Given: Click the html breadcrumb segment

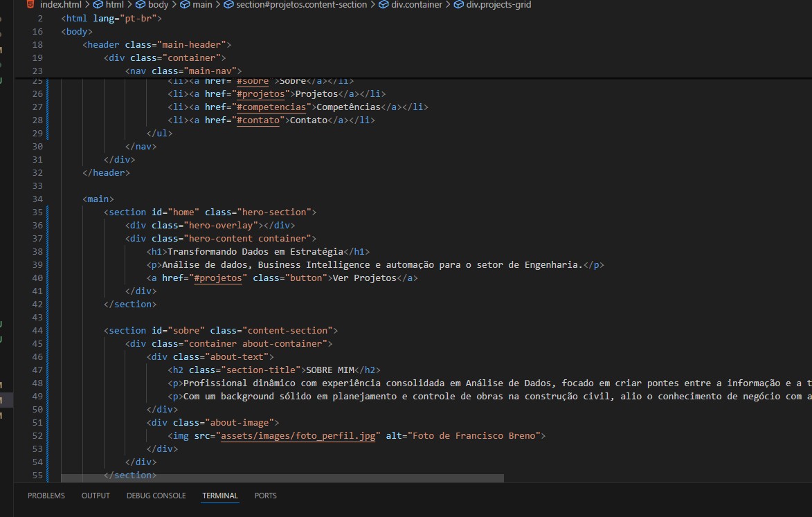Looking at the screenshot, I should tap(114, 5).
